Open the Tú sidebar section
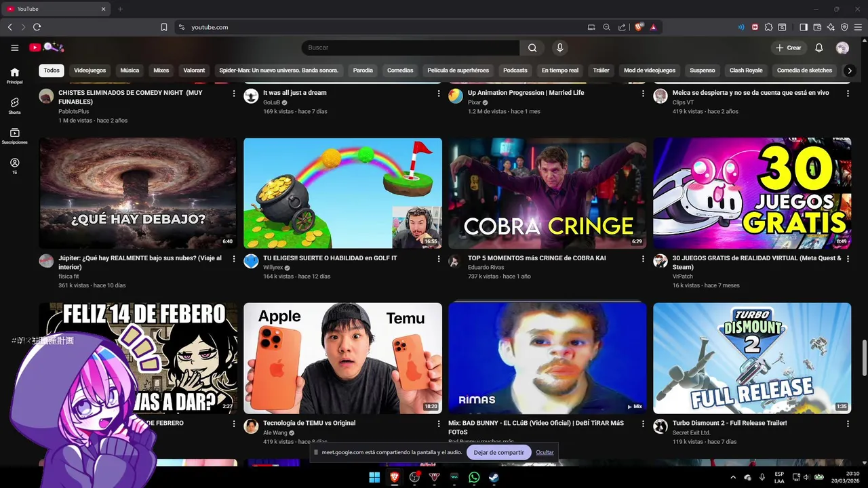The image size is (868, 488). pyautogui.click(x=14, y=166)
